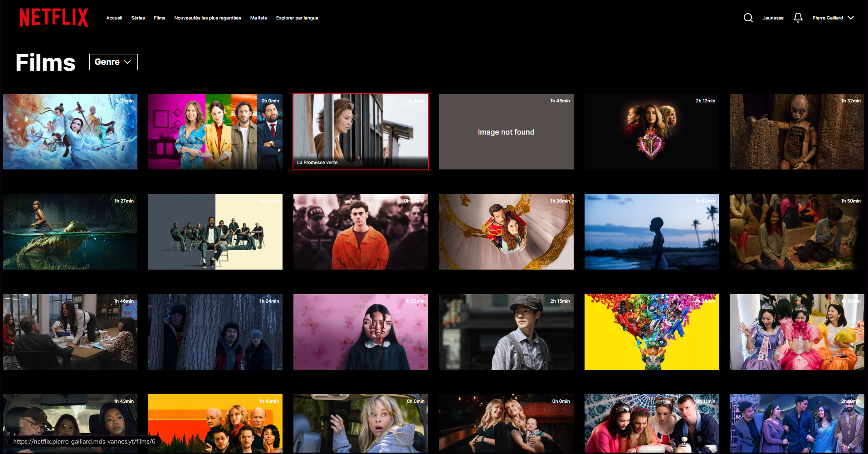Select the 'Image not found' movie tile
The width and height of the screenshot is (868, 454).
[x=506, y=131]
